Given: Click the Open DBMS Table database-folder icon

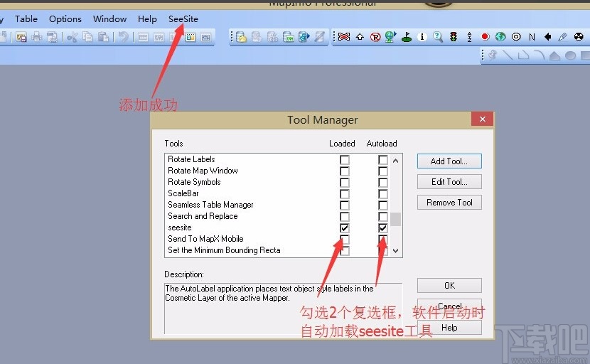Looking at the screenshot, I should [x=241, y=37].
